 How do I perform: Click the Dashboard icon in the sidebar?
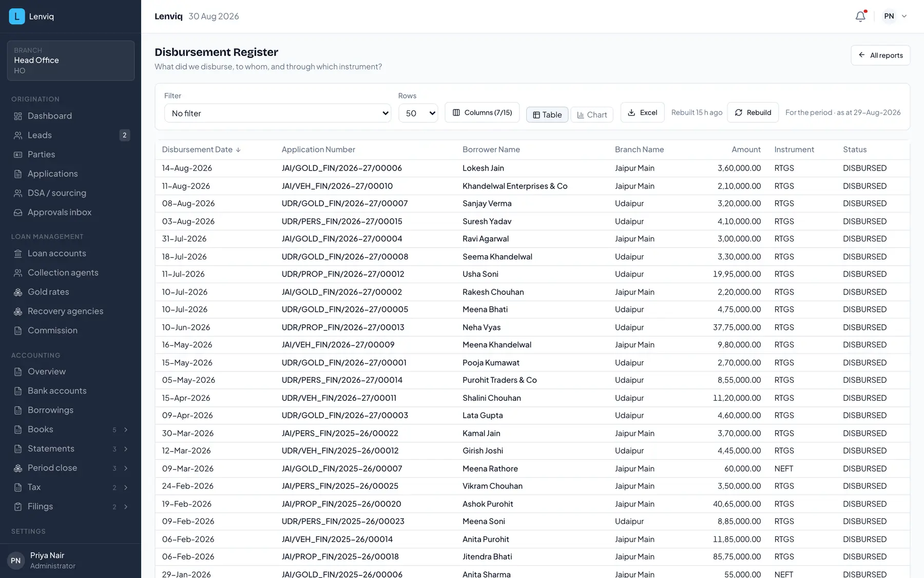[x=18, y=116]
